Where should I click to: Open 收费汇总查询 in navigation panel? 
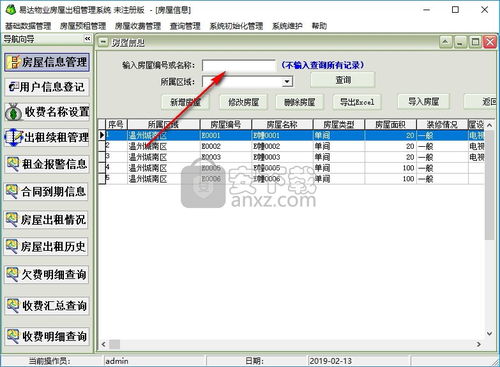(47, 306)
